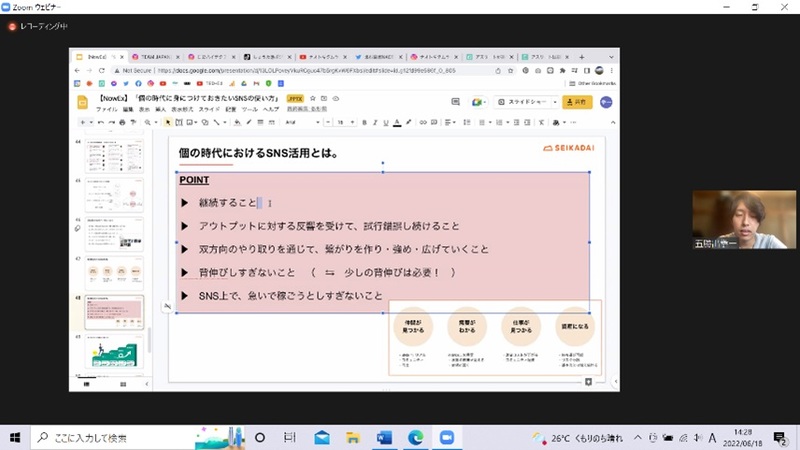Image resolution: width=800 pixels, height=450 pixels.
Task: Click the last edit link under title
Action: pos(307,109)
